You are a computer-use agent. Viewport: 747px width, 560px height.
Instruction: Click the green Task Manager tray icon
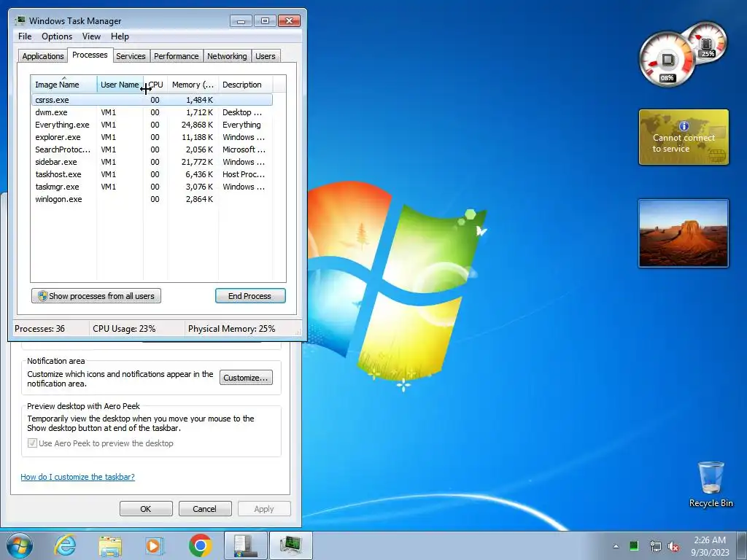coord(634,546)
